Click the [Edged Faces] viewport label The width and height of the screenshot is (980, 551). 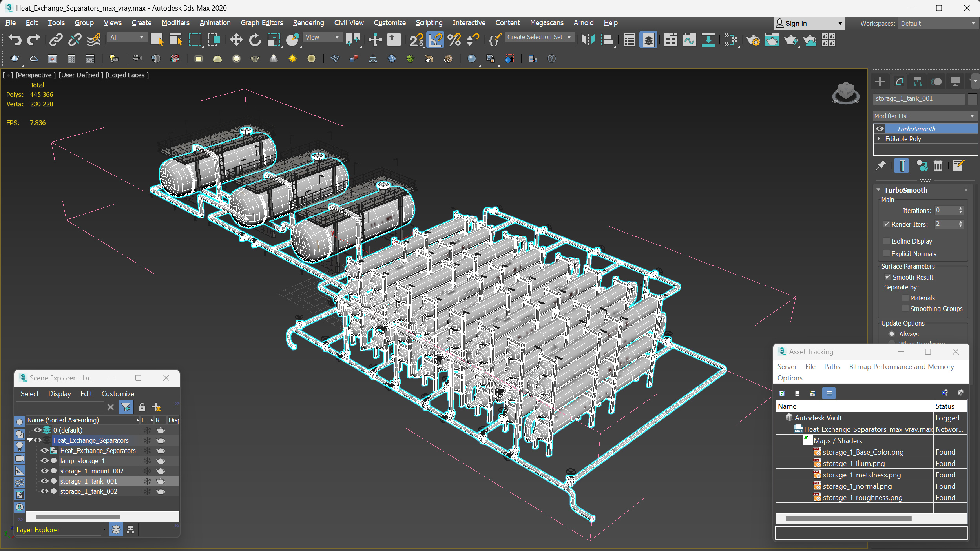pyautogui.click(x=127, y=75)
